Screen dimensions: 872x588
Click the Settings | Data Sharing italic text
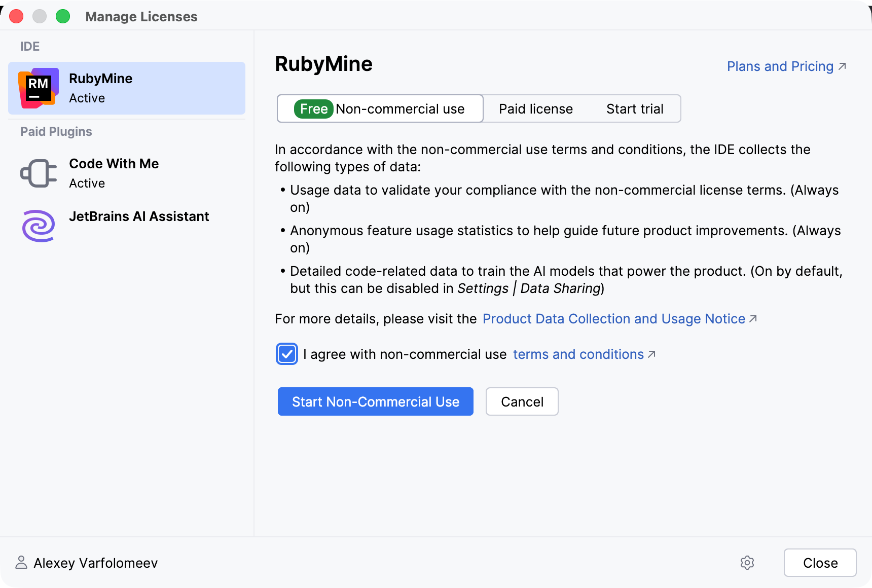(x=529, y=288)
